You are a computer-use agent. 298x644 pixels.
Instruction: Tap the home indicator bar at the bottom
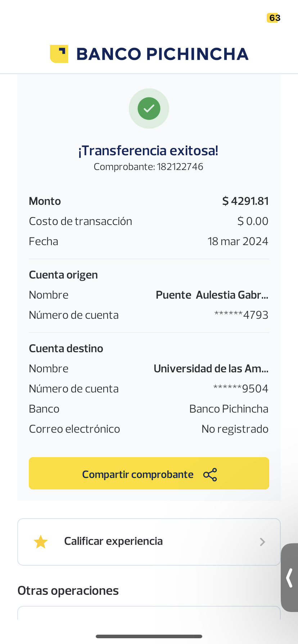click(149, 636)
